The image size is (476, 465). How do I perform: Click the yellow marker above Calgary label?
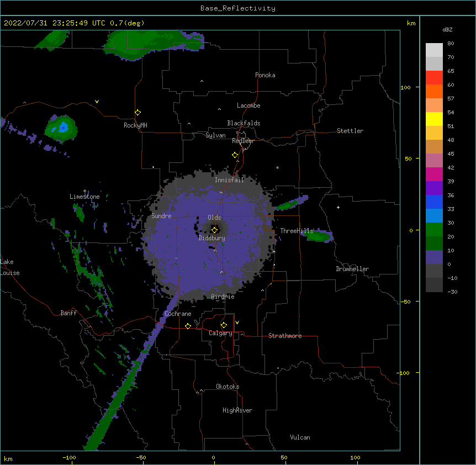224,325
